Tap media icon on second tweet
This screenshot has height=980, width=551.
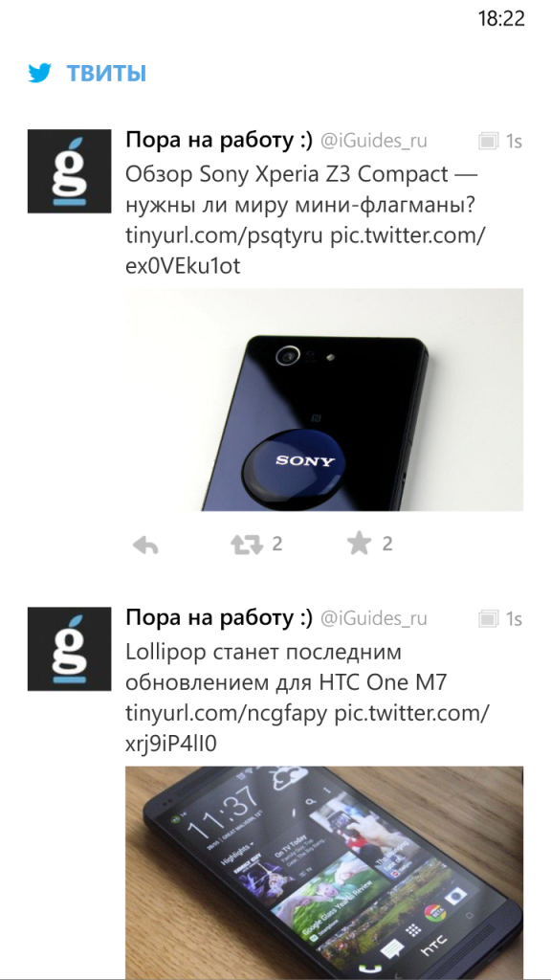pyautogui.click(x=487, y=619)
